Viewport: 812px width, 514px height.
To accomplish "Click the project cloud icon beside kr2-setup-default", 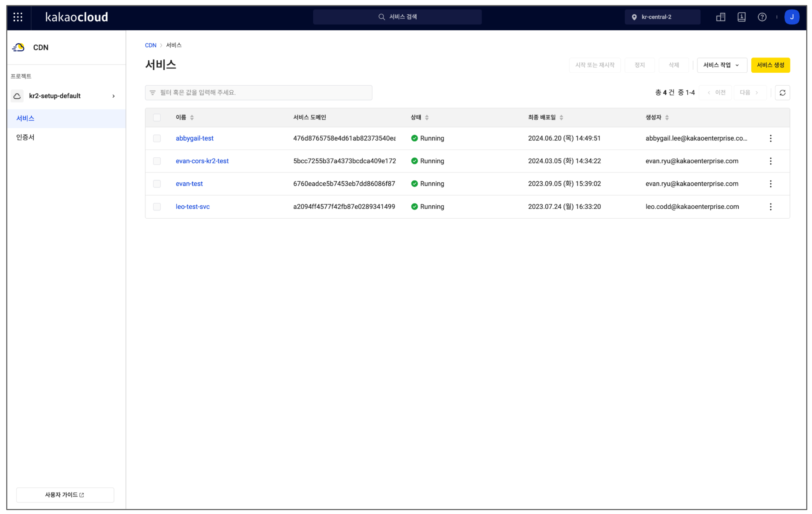I will (x=17, y=96).
